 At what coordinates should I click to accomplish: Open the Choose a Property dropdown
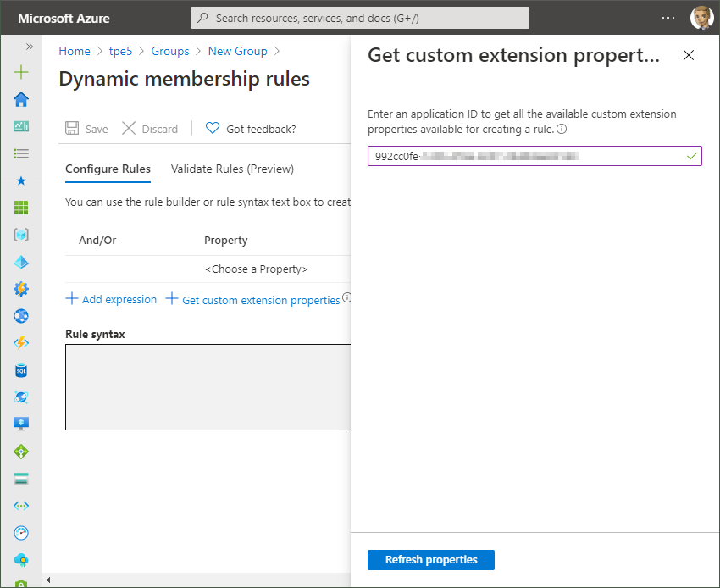(x=256, y=269)
